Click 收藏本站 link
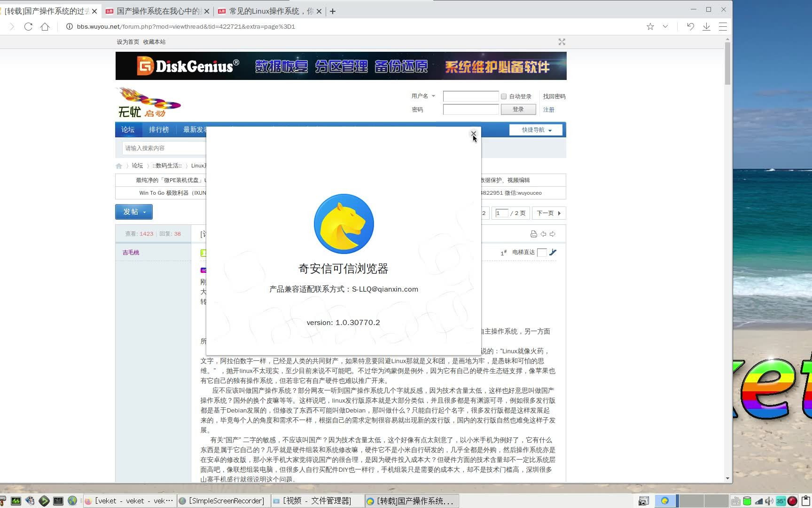Screen dimensions: 812x508 pos(154,42)
